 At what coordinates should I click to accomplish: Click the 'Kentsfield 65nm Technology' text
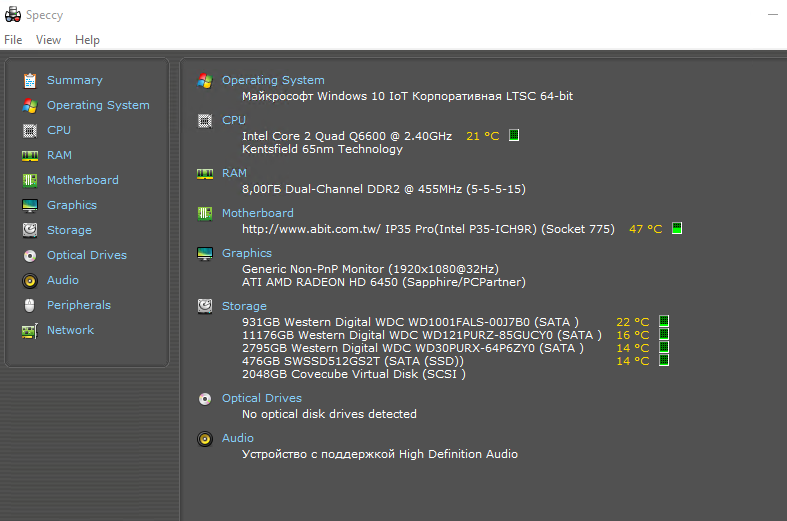click(322, 149)
